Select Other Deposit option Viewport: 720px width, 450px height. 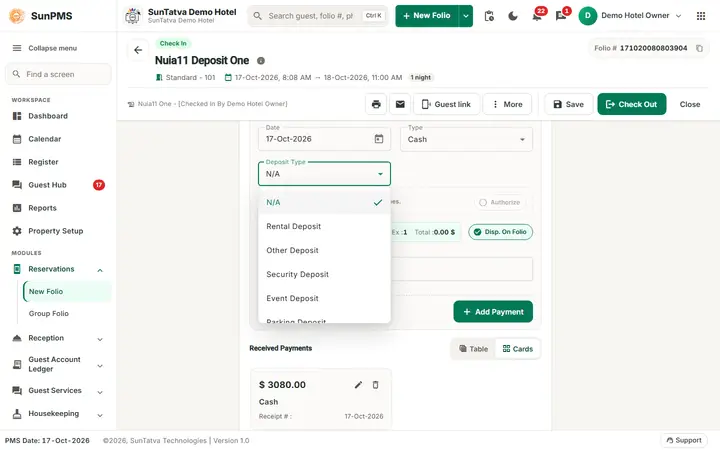(x=324, y=250)
